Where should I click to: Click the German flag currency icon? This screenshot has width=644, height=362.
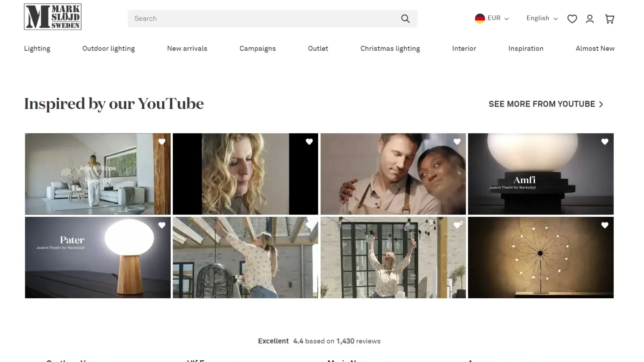(480, 18)
